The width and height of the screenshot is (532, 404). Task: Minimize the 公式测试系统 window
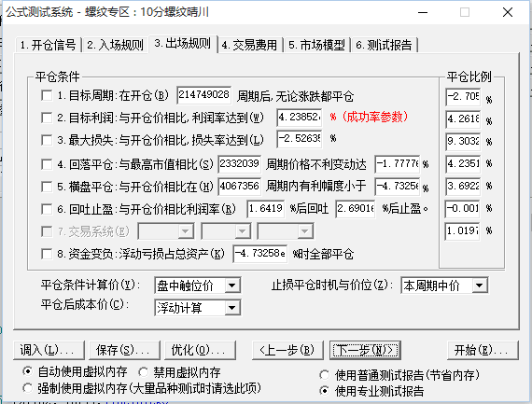(x=423, y=12)
